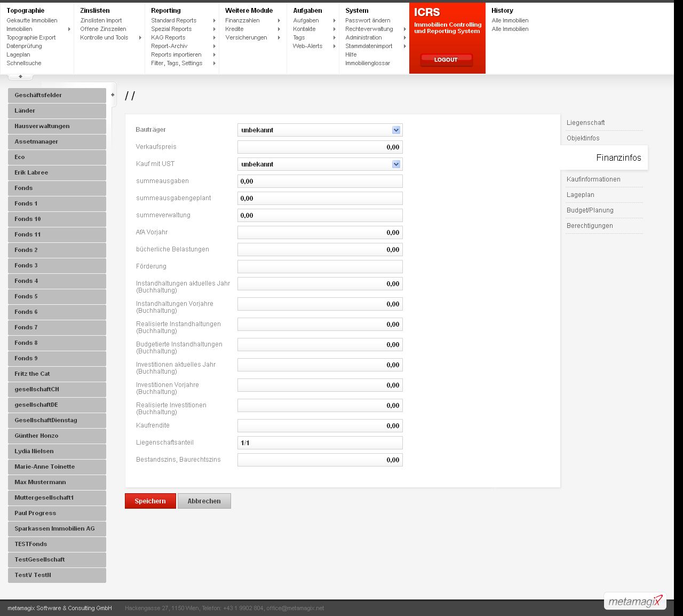
Task: Click into the Verkaufspreis field
Action: 320,147
